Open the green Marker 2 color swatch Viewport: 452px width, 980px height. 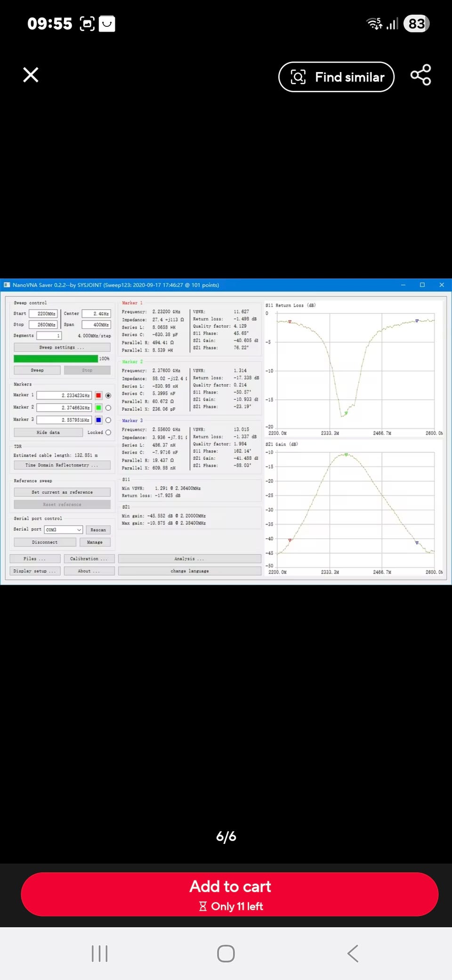click(98, 408)
